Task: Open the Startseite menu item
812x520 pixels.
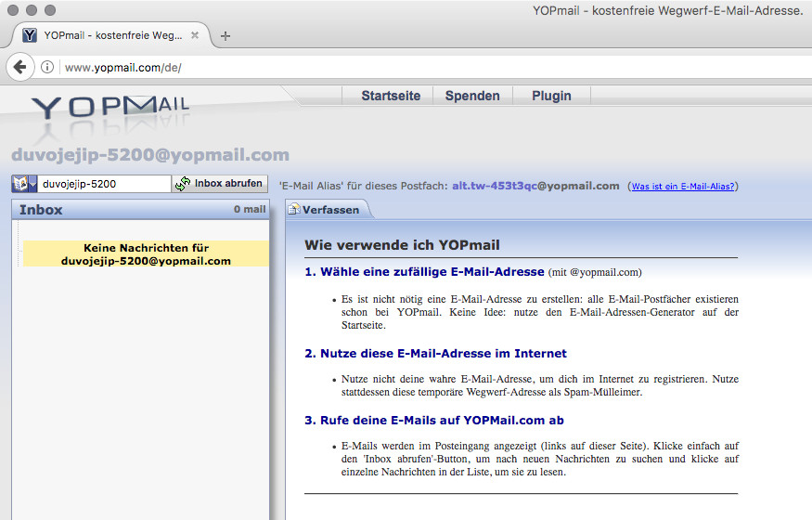Action: click(391, 96)
